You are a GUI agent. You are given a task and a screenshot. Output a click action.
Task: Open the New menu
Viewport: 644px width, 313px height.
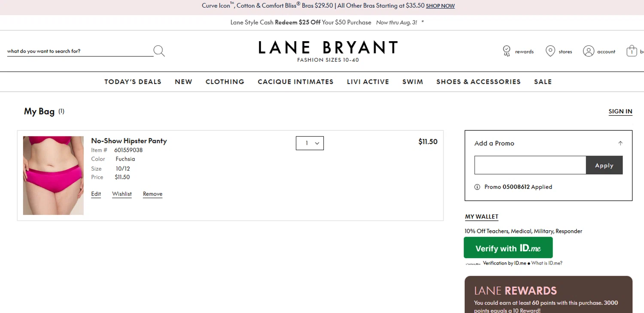[183, 81]
